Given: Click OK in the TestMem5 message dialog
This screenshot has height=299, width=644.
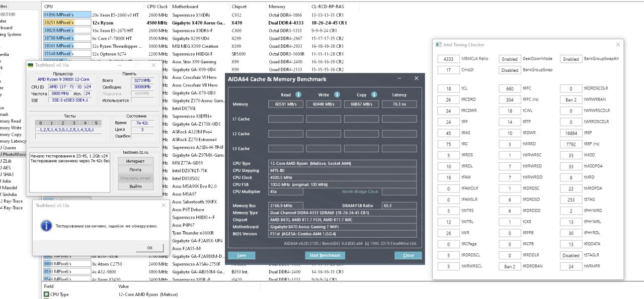Looking at the screenshot, I should point(149,248).
